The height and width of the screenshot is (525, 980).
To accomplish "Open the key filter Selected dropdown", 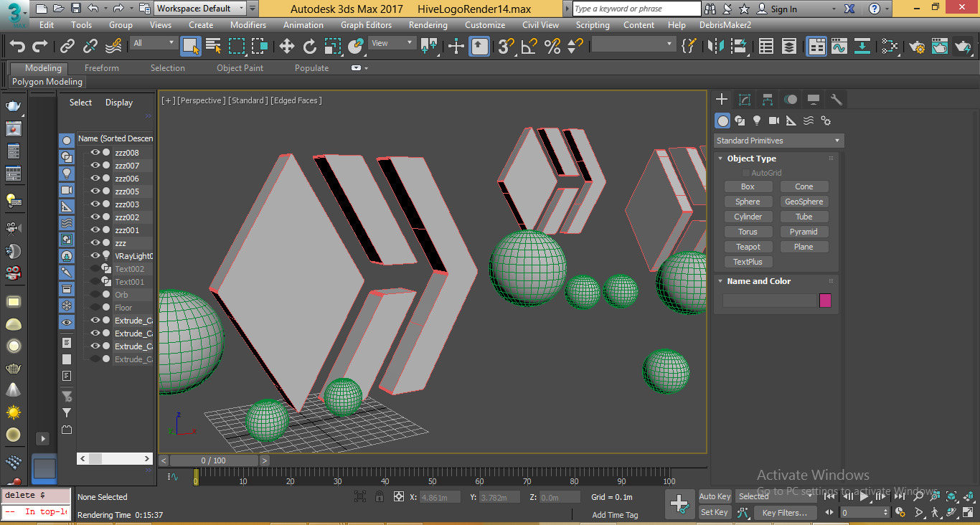I will point(776,496).
